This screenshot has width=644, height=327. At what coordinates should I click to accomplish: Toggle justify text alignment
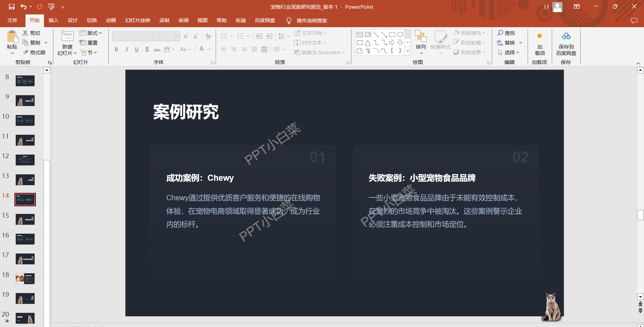pos(254,49)
